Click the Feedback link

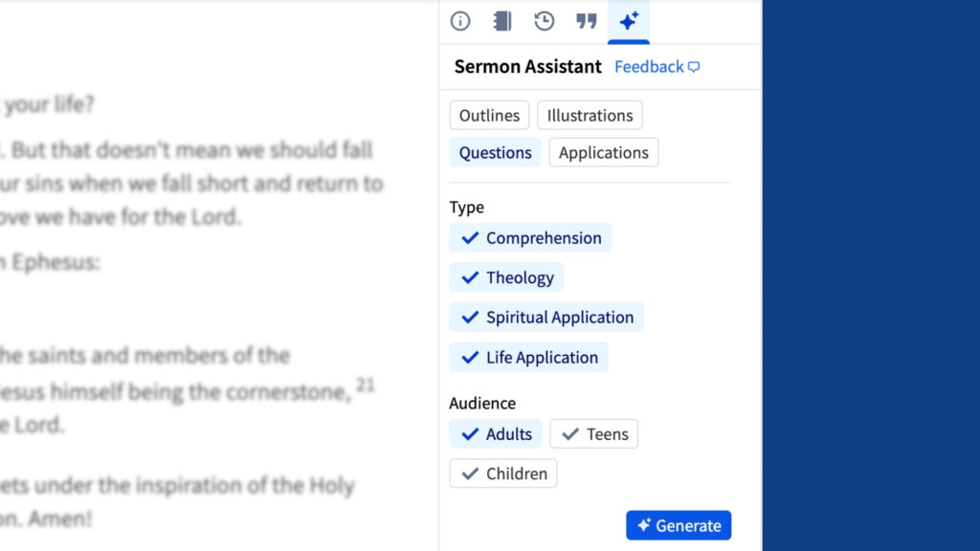tap(648, 67)
